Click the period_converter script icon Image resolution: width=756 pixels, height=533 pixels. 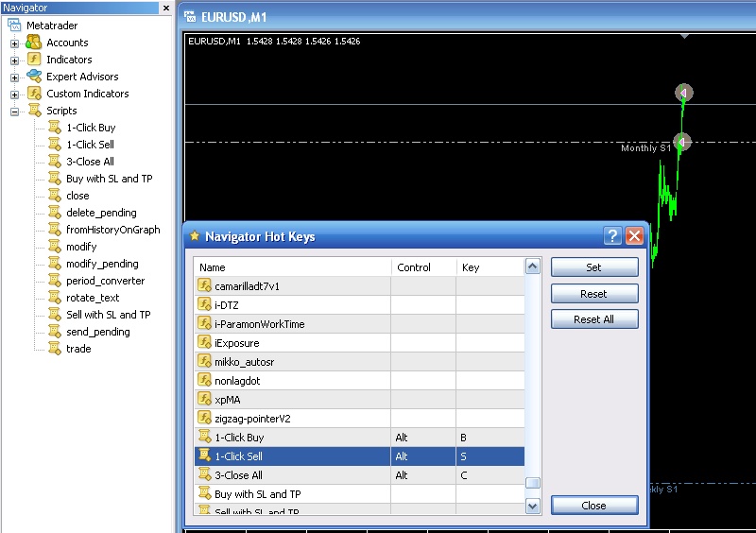pyautogui.click(x=55, y=281)
